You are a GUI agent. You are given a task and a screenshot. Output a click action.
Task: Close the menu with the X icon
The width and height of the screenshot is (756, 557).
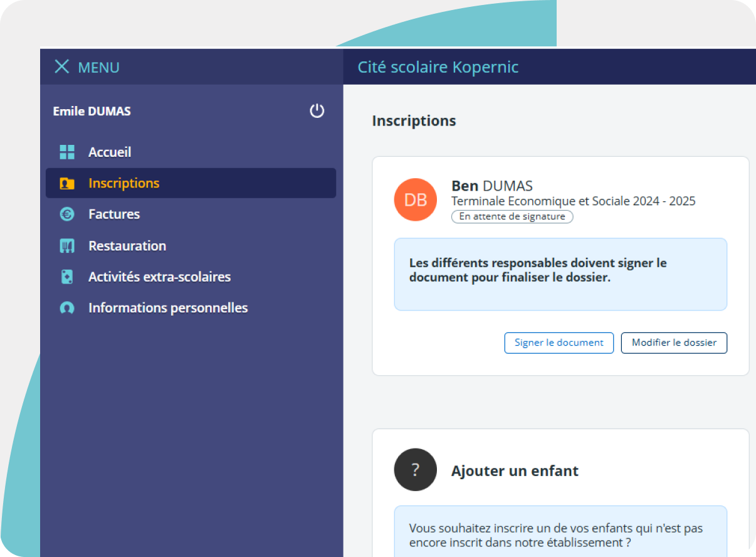(x=61, y=66)
